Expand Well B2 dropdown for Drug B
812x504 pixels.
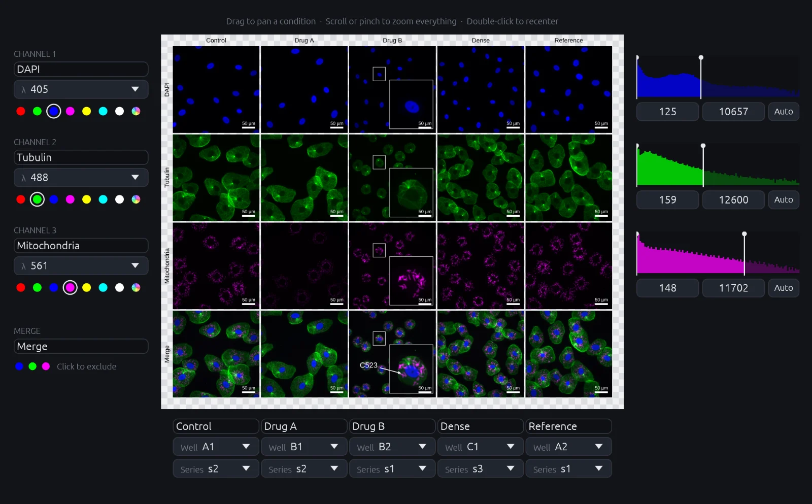coord(392,447)
